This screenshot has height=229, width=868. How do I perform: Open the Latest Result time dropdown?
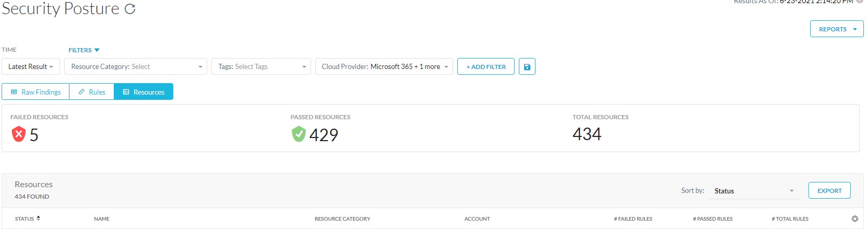pos(31,66)
